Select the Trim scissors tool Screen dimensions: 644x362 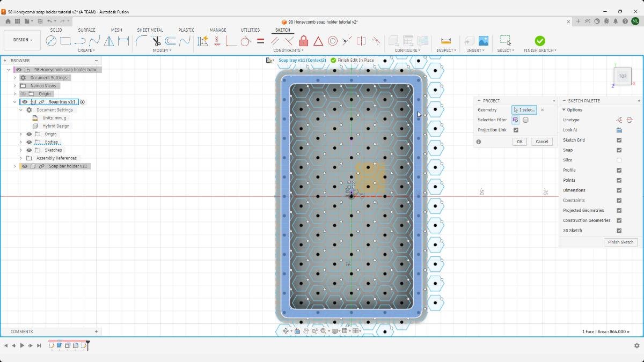tap(156, 41)
